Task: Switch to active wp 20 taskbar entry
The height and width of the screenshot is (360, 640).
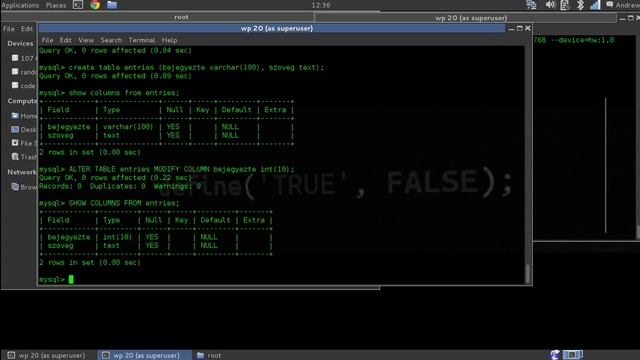Action: [144, 355]
